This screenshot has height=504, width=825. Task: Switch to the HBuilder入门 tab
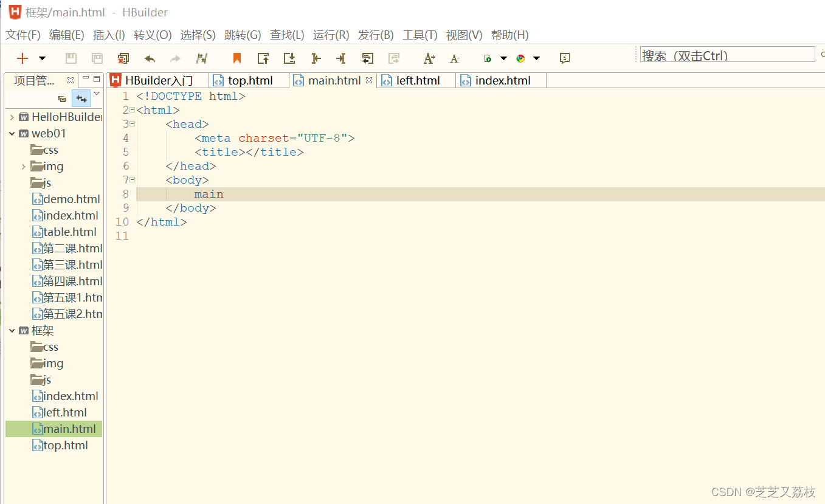click(x=158, y=80)
